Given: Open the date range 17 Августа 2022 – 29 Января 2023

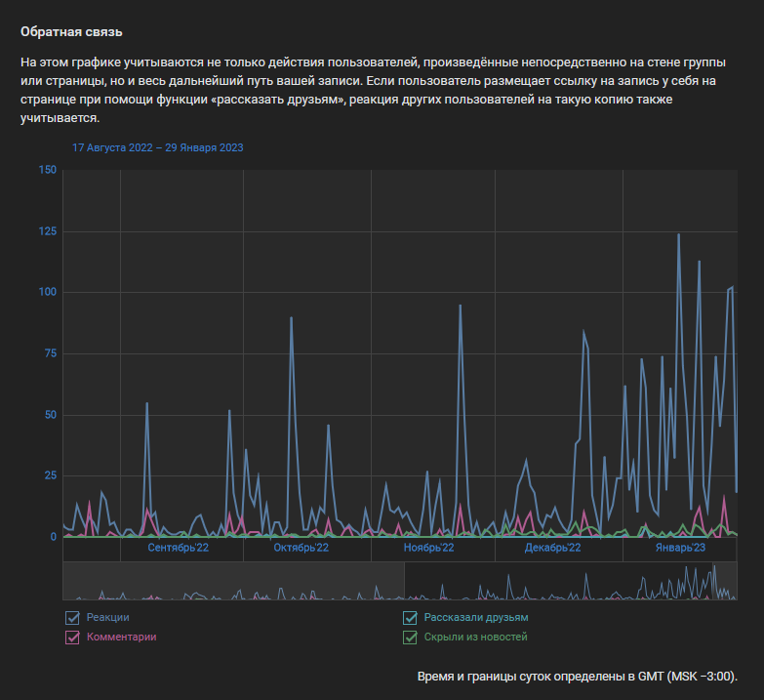Looking at the screenshot, I should (x=157, y=147).
